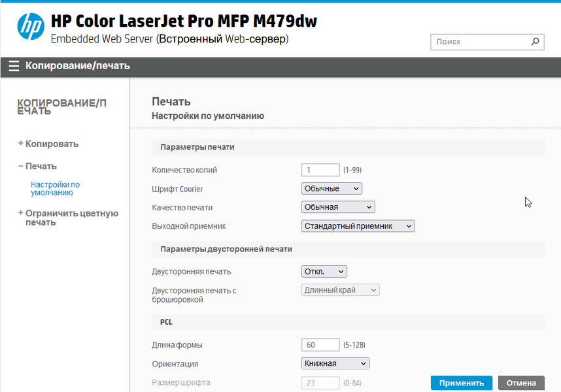The image size is (561, 392).
Task: Open the Качество печати dropdown
Action: tap(338, 207)
